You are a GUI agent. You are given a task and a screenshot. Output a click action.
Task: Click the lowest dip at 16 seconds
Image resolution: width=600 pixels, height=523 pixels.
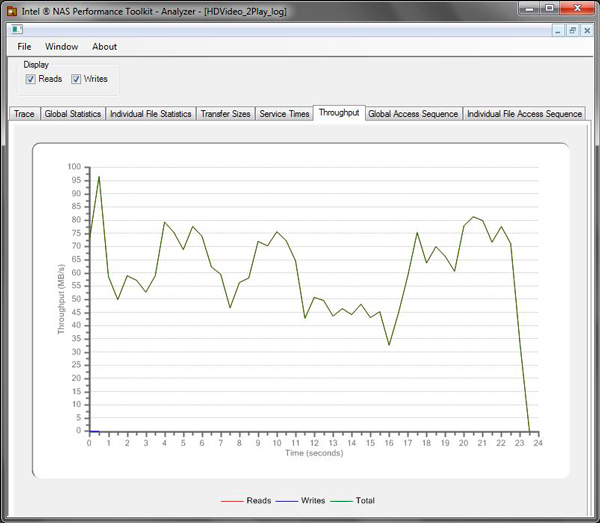point(389,345)
